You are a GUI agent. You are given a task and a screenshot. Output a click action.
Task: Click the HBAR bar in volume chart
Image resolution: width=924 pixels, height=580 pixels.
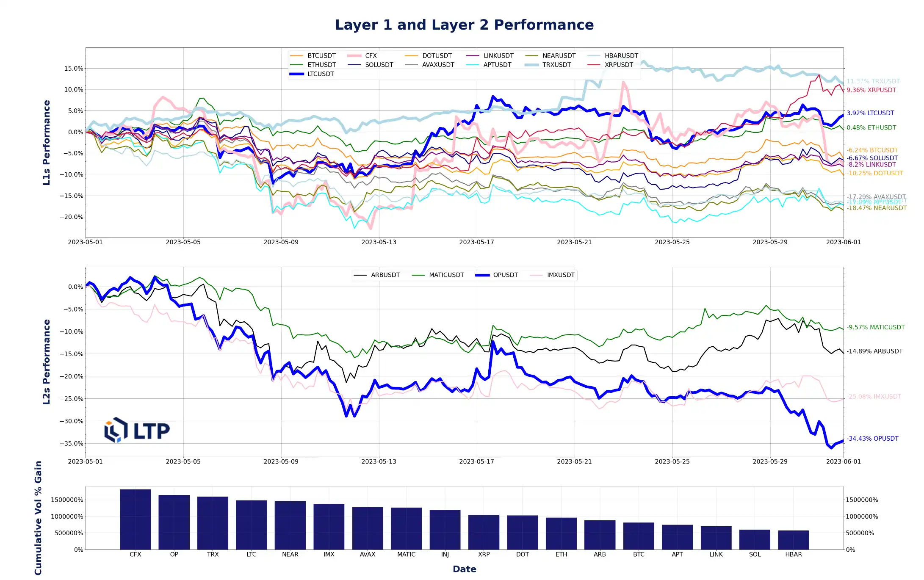pos(794,540)
